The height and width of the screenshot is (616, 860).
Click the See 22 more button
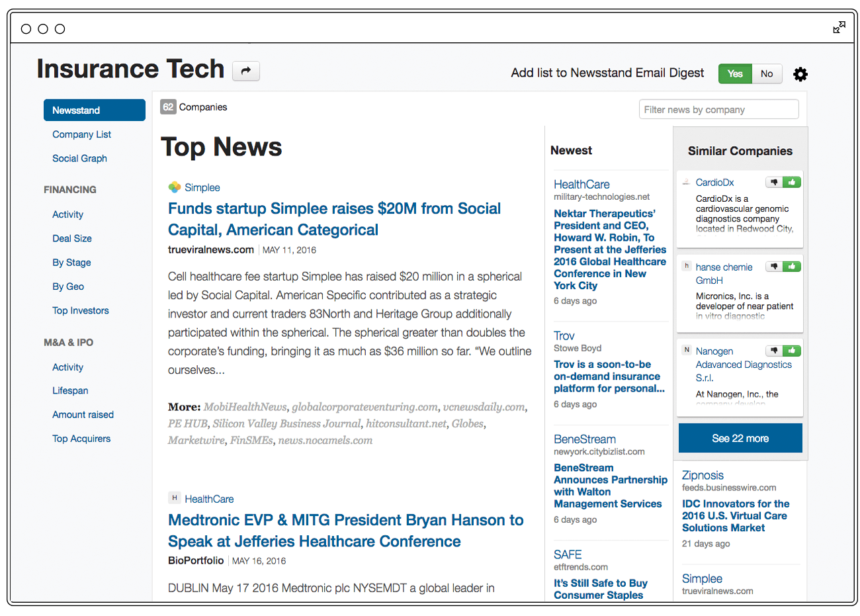(740, 438)
